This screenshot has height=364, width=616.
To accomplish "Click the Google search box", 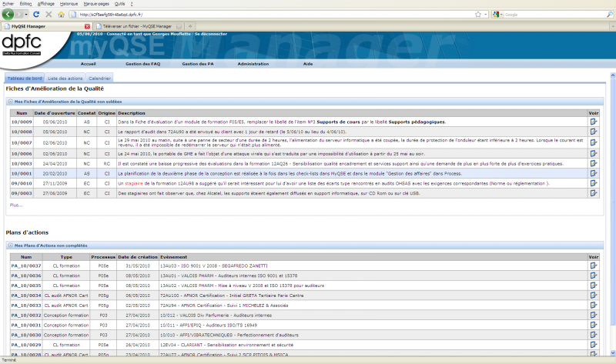I will pyautogui.click(x=554, y=15).
